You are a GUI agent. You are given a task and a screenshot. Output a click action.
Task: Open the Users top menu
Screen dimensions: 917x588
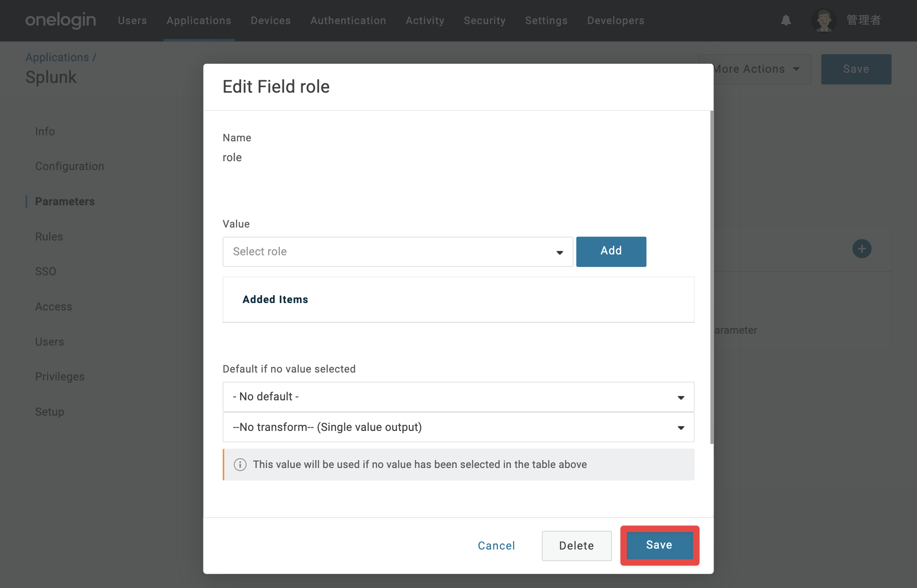click(x=132, y=20)
